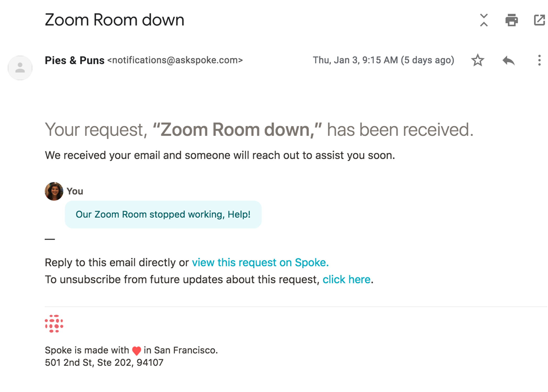The width and height of the screenshot is (548, 392).
Task: Click the Thu, Jan 3, 9:15 AM timestamp
Action: [x=383, y=60]
